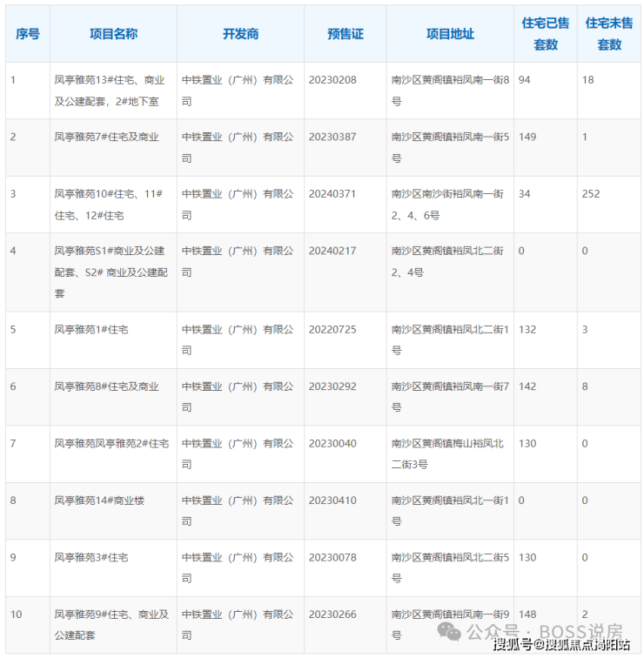The width and height of the screenshot is (644, 658).
Task: Click sold count 149 in row 2
Action: click(x=527, y=137)
